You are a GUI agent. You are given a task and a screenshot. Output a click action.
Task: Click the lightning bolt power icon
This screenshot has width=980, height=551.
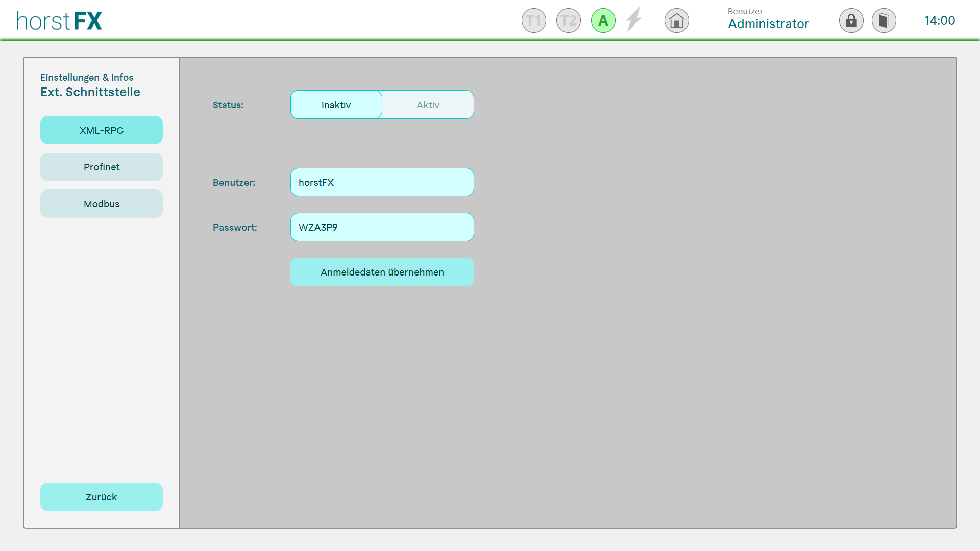pyautogui.click(x=633, y=20)
